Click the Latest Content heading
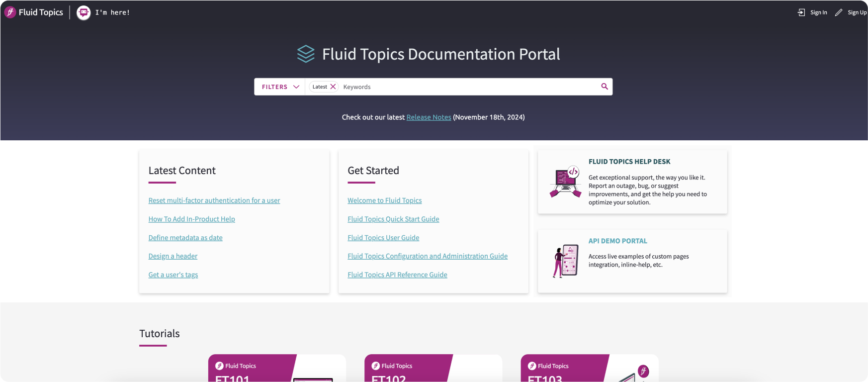This screenshot has height=382, width=868. [182, 171]
